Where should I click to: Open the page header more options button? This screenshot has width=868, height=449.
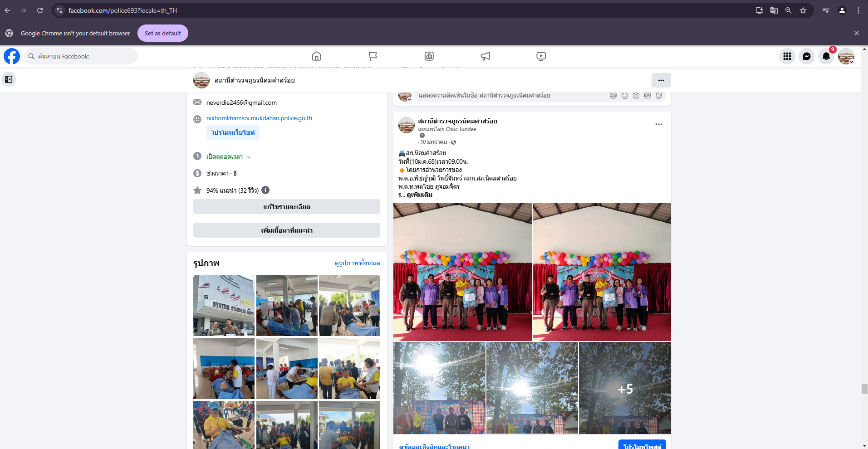tap(661, 80)
